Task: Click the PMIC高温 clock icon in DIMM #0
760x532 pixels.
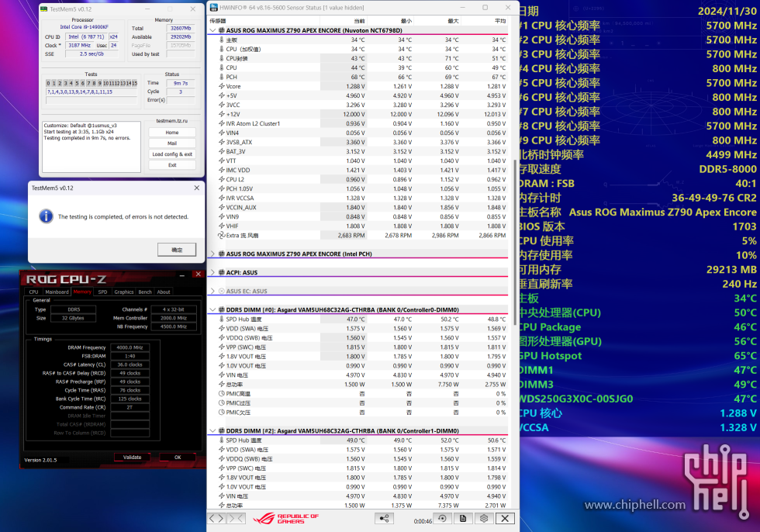Action: tap(222, 394)
